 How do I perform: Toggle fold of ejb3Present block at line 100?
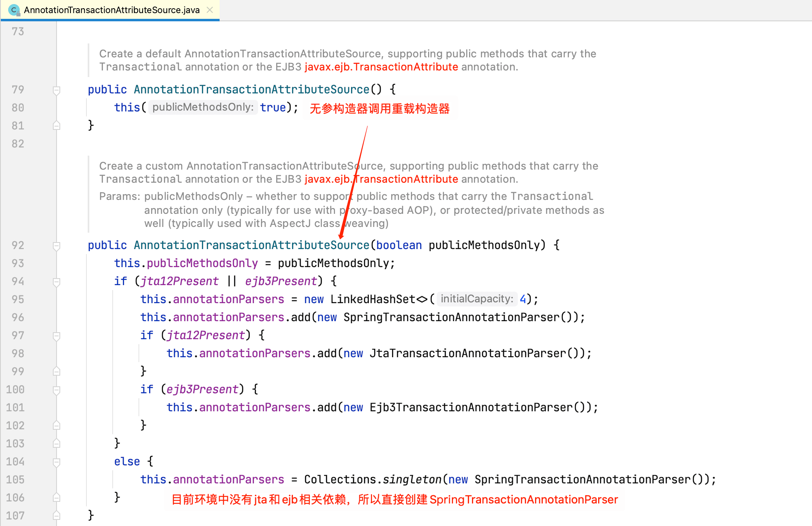(57, 390)
